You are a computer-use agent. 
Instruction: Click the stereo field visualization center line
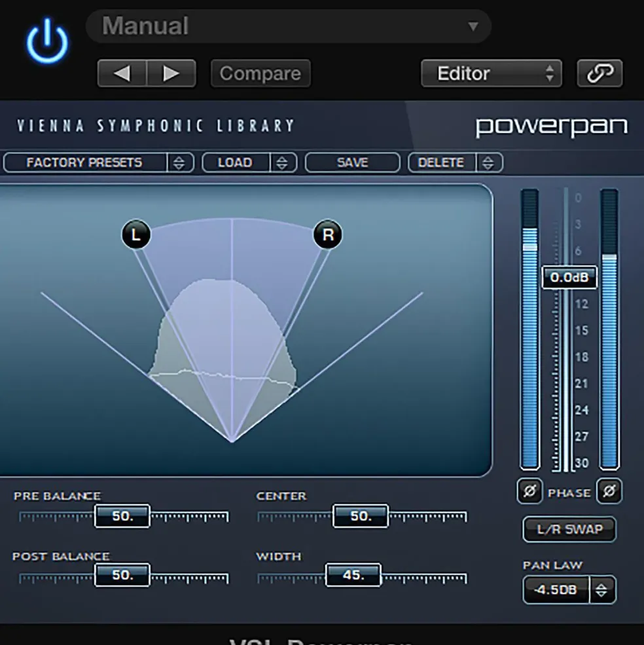(232, 330)
